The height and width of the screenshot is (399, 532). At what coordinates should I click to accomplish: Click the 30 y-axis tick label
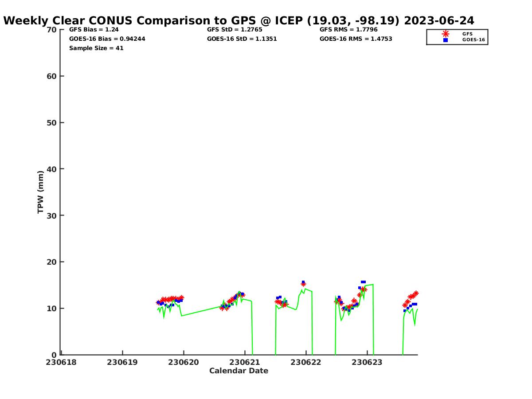click(51, 215)
